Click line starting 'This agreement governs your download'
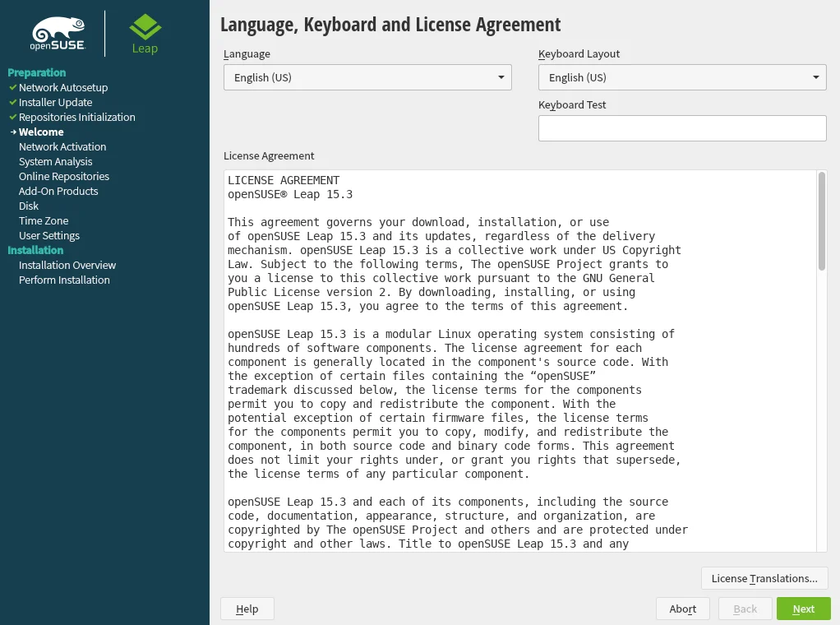The image size is (840, 625). point(418,222)
